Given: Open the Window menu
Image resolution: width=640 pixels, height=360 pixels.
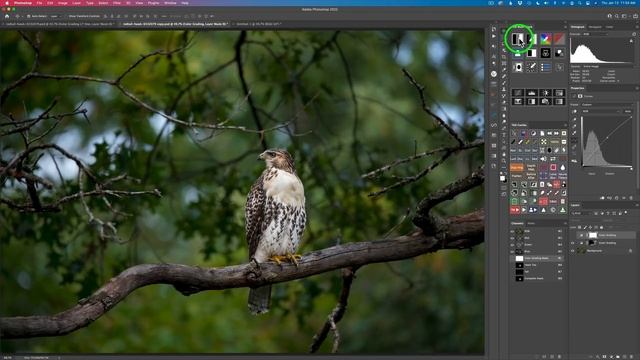Looking at the screenshot, I should coord(170,3).
